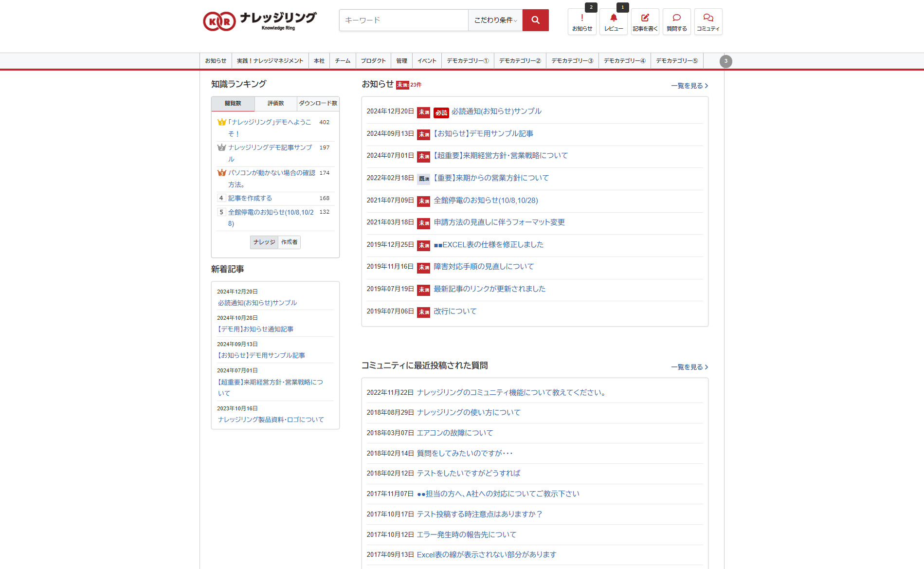Click the date 2019年12月25日
Viewport: 924px width, 569px height.
coord(390,245)
